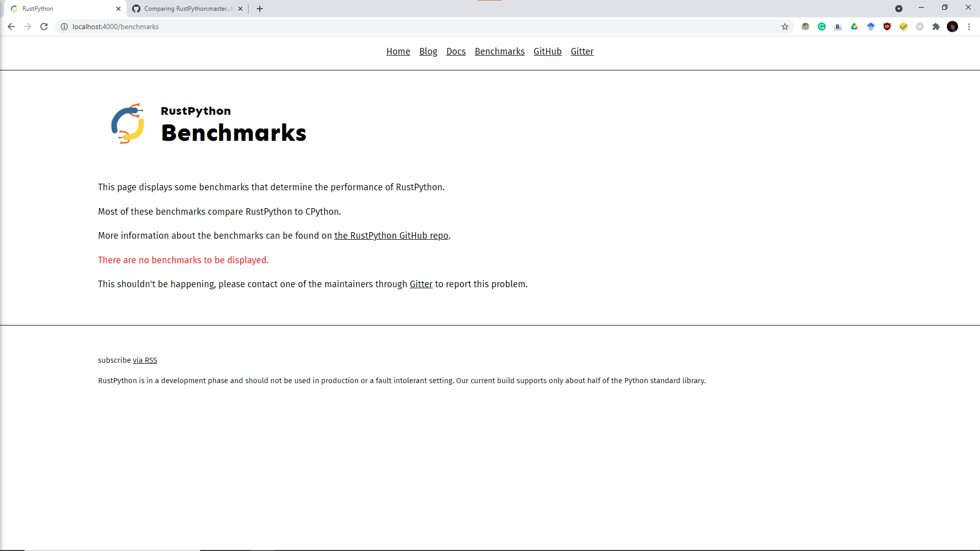Open the Gitter link in the error paragraph
980x551 pixels.
[421, 284]
